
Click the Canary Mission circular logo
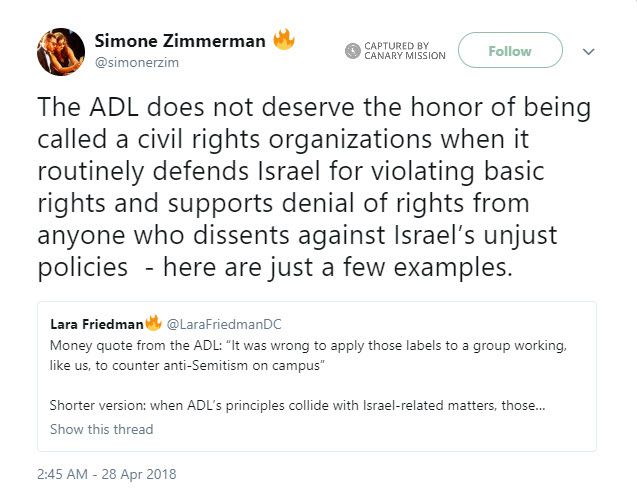coord(352,51)
